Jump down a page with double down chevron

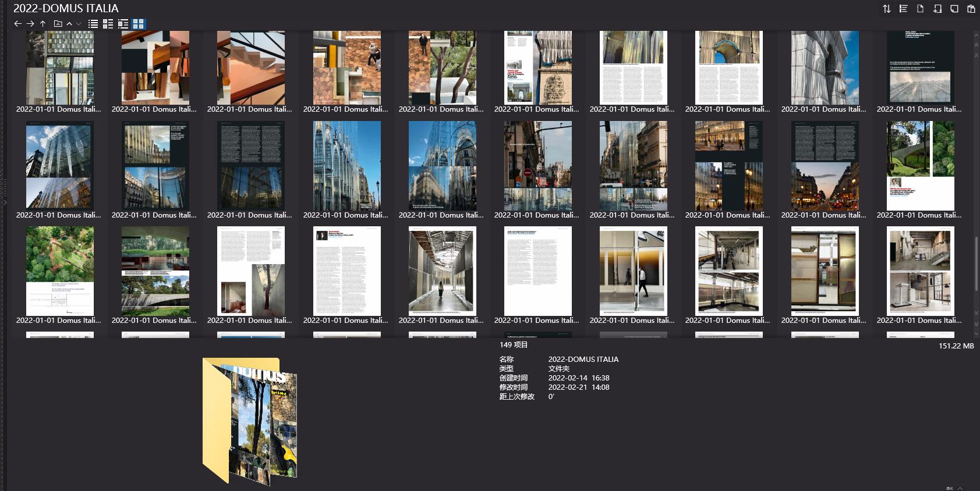pyautogui.click(x=977, y=323)
